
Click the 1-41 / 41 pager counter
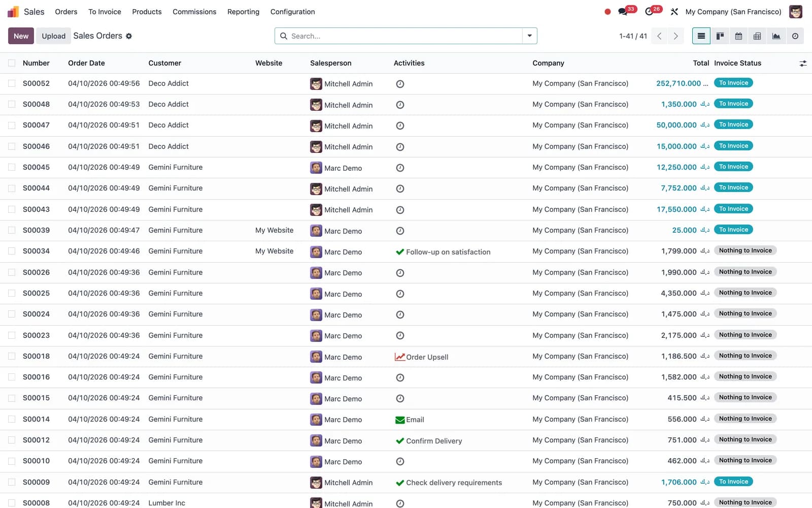click(633, 36)
